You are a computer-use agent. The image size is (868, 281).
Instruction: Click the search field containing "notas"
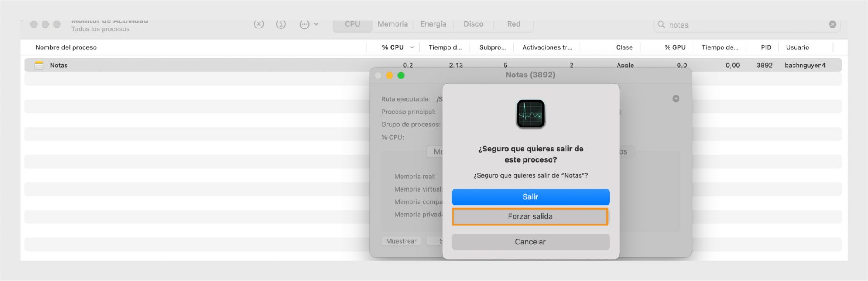click(x=747, y=25)
